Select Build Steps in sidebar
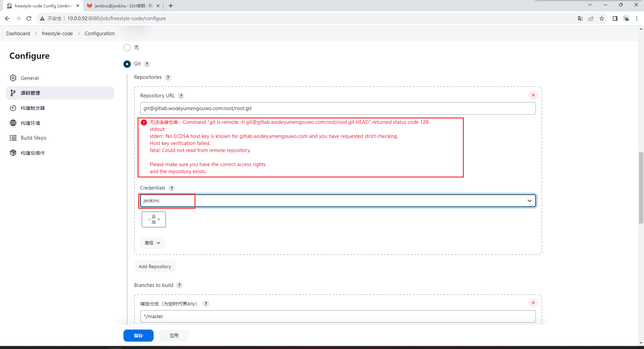 (x=60, y=138)
